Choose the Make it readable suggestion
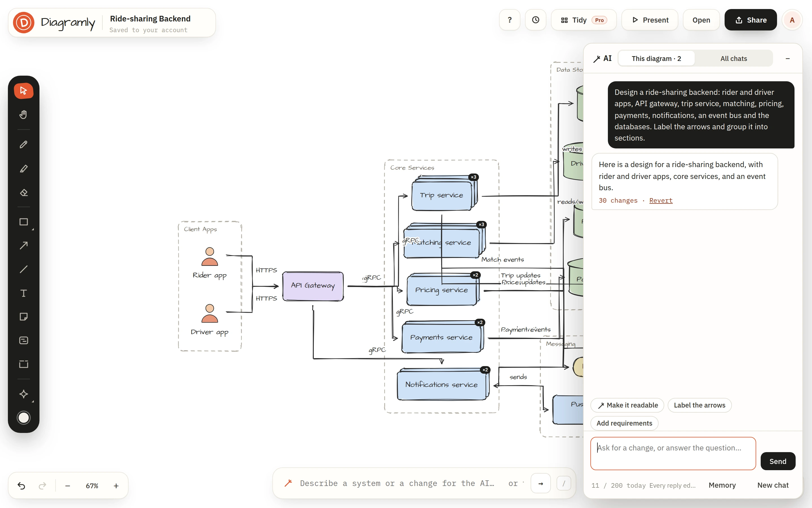 [x=627, y=405]
